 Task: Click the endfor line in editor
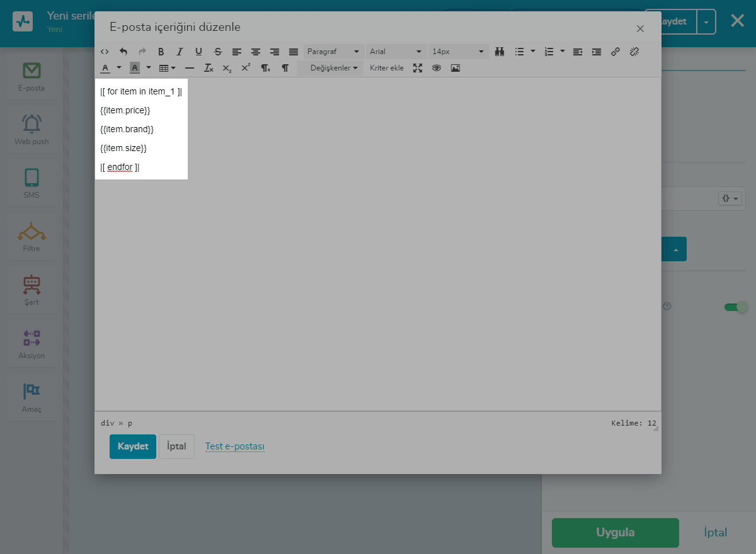tap(120, 167)
